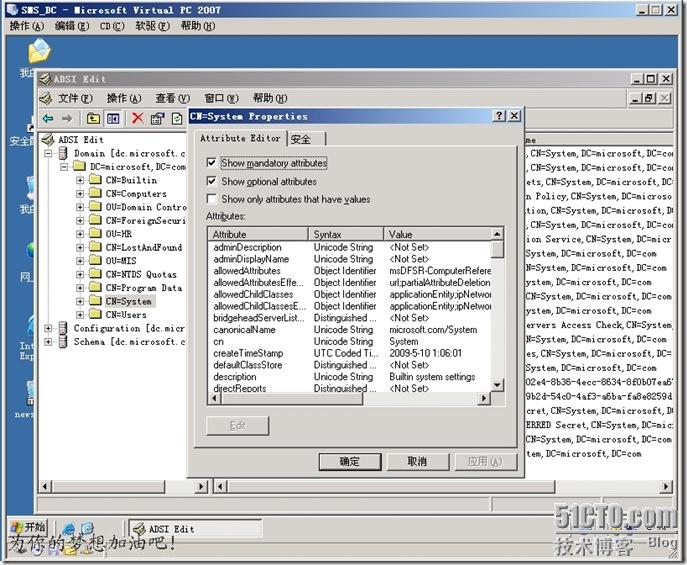The image size is (687, 565).
Task: Click the attribute list vertical scrollbar thumb
Action: click(497, 249)
